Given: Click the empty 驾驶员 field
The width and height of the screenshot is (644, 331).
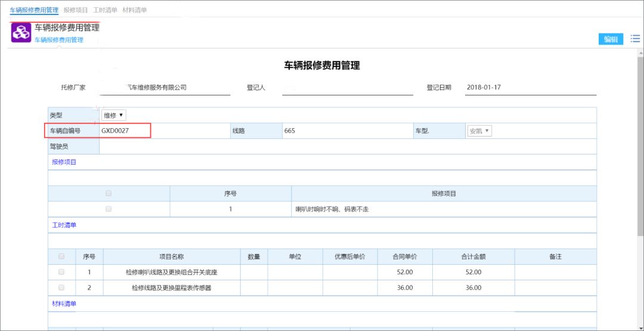Looking at the screenshot, I should [348, 147].
